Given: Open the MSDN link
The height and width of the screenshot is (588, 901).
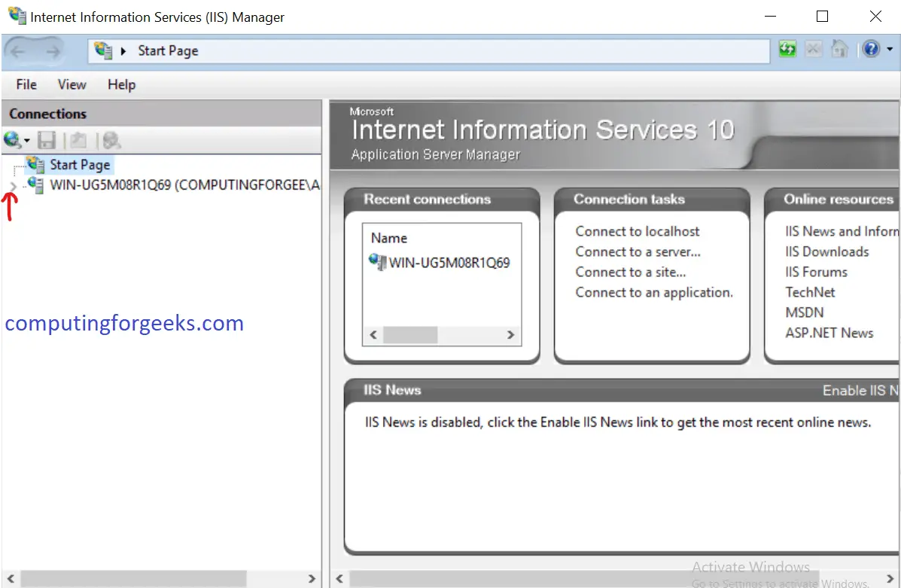Looking at the screenshot, I should pyautogui.click(x=805, y=312).
